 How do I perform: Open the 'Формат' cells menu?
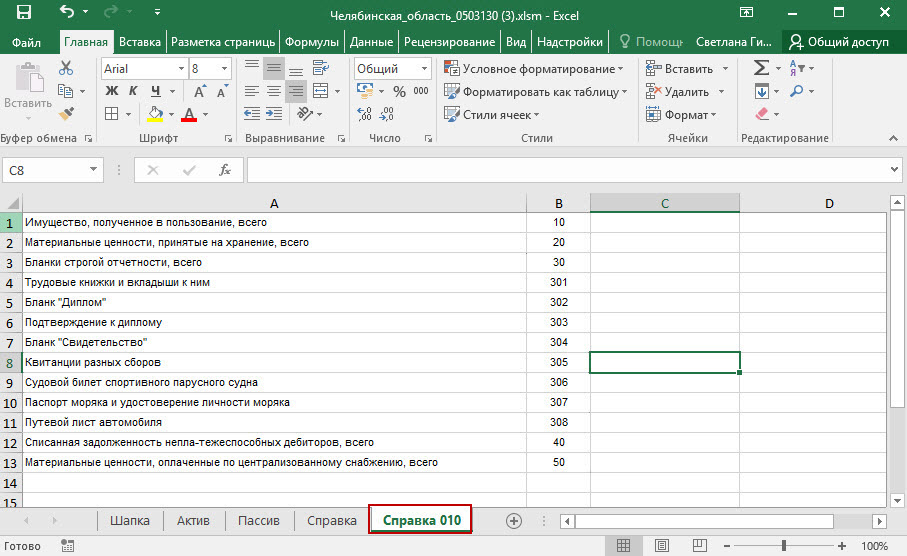(681, 115)
